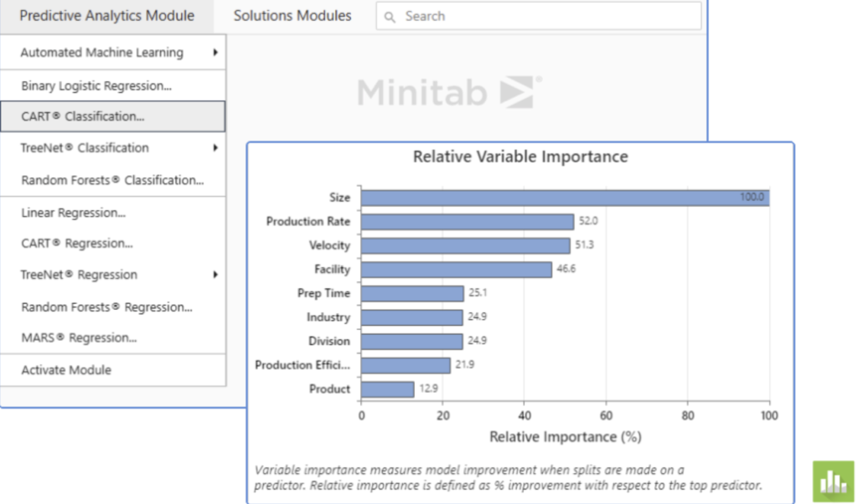This screenshot has height=504, width=858.
Task: Open the Solutions Modules menu
Action: (x=292, y=16)
